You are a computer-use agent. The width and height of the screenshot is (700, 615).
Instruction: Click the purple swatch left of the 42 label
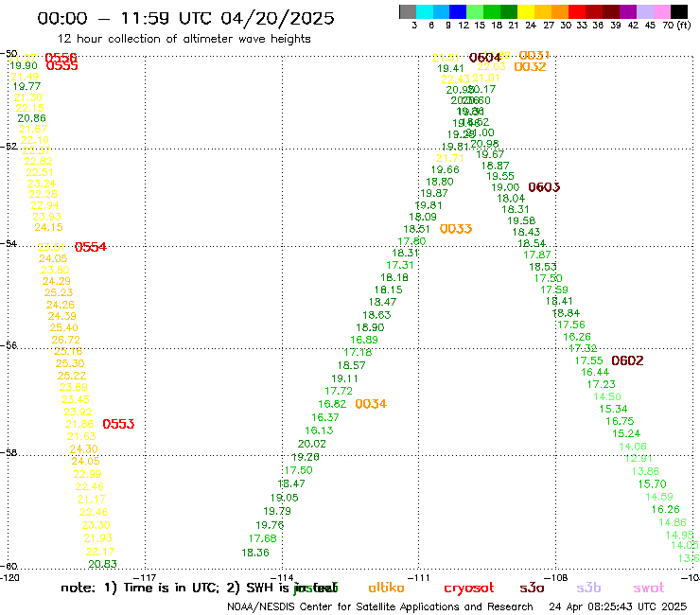pos(628,11)
